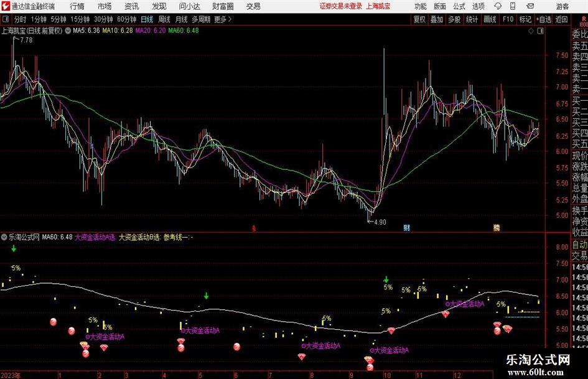
Task: Open the 财富圈 menu
Action: (223, 6)
